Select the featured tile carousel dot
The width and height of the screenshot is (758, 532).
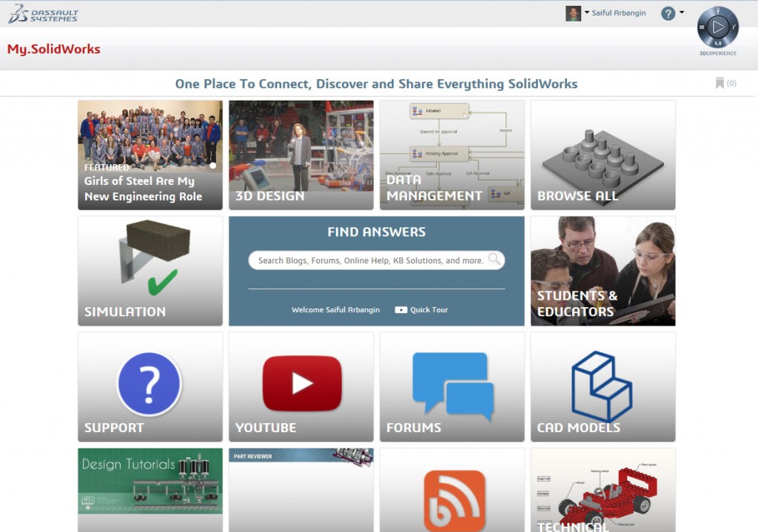tap(212, 166)
